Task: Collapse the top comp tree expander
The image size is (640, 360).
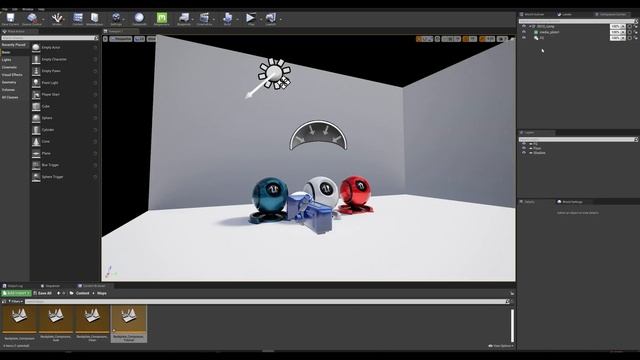Action: pyautogui.click(x=530, y=27)
